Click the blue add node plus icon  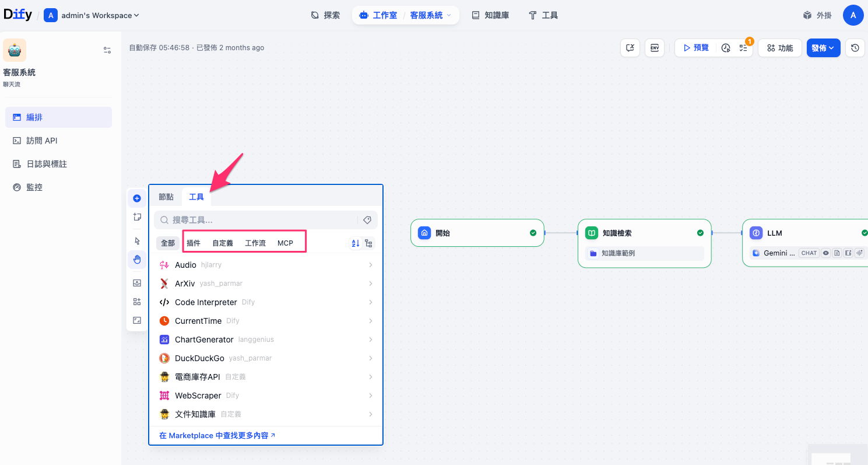pos(137,198)
